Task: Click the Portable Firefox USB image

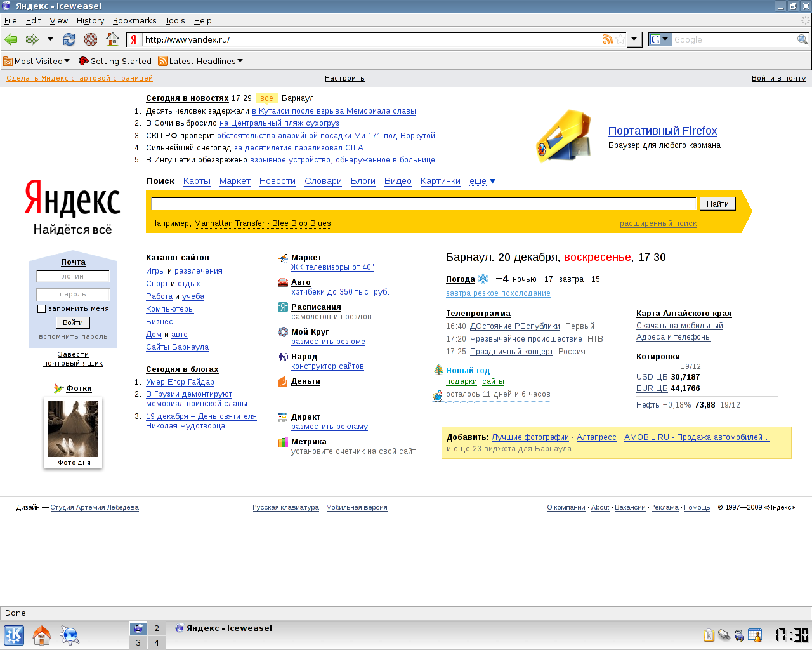Action: tap(564, 136)
